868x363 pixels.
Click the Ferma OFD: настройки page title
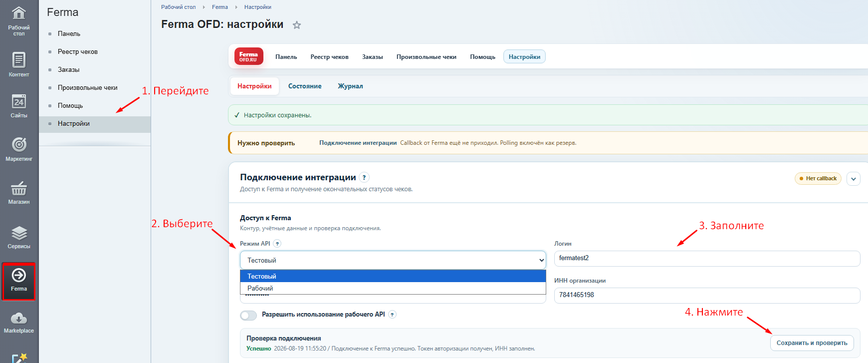point(222,24)
